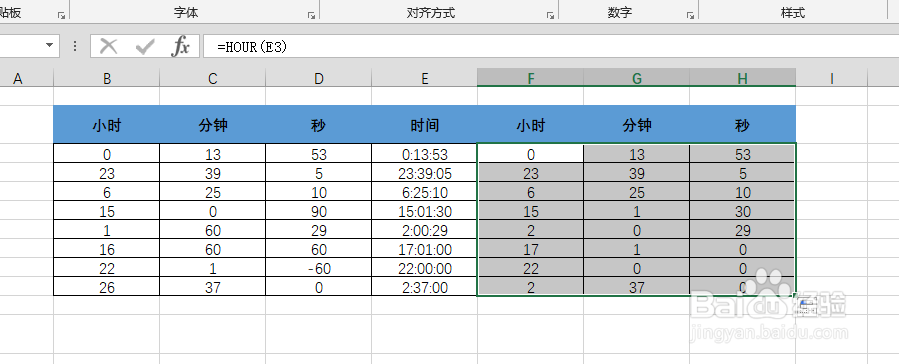Image resolution: width=899 pixels, height=364 pixels.
Task: Click cell with value 53 in column D
Action: point(319,154)
